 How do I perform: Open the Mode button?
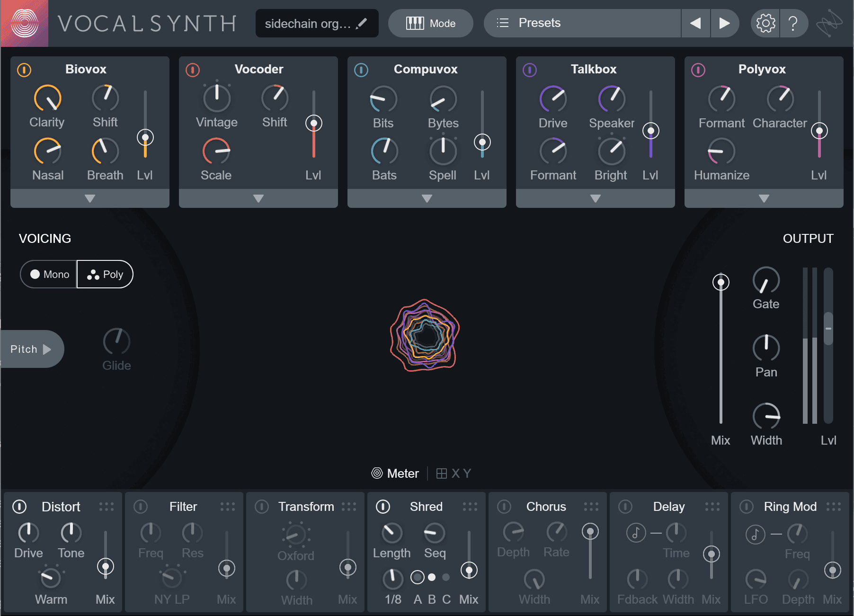click(430, 23)
